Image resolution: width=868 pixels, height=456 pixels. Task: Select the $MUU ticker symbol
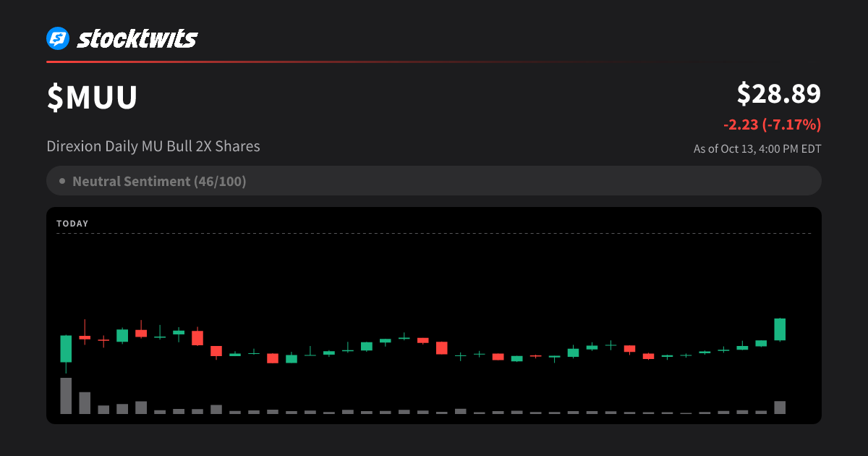92,98
